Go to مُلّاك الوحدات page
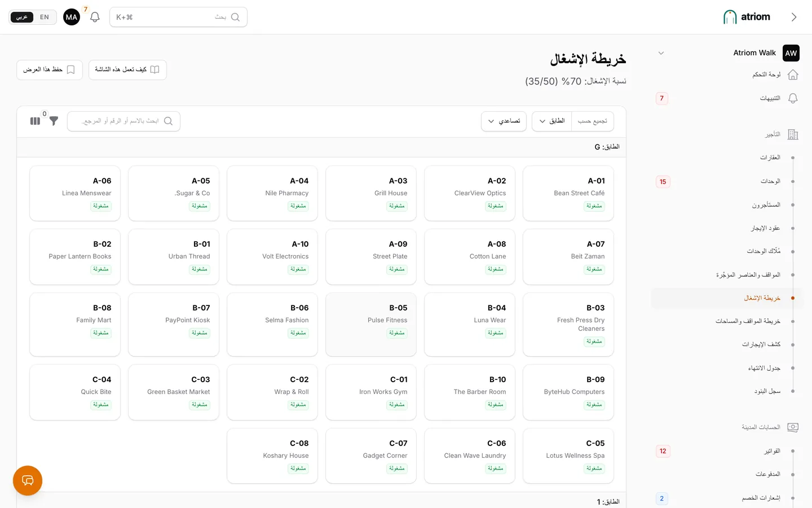Screen dimensions: 812x508 [726, 251]
